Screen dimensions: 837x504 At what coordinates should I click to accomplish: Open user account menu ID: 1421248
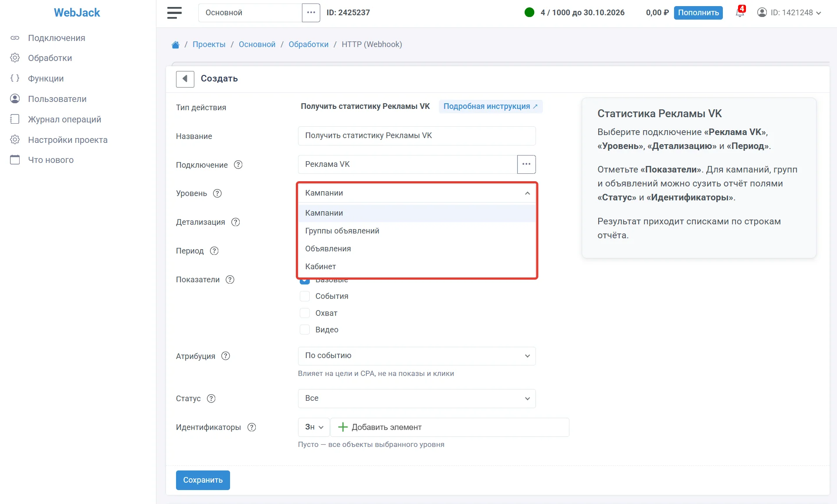(790, 13)
